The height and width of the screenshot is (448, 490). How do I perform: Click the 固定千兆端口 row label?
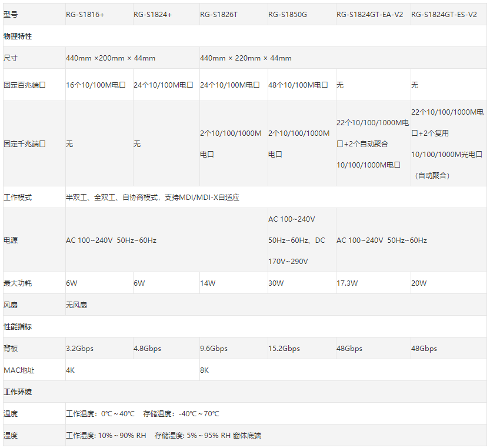coord(25,143)
